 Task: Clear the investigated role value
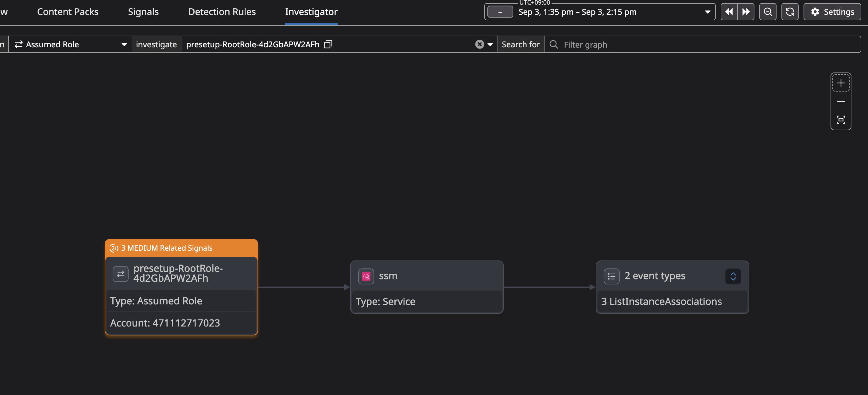pyautogui.click(x=479, y=45)
